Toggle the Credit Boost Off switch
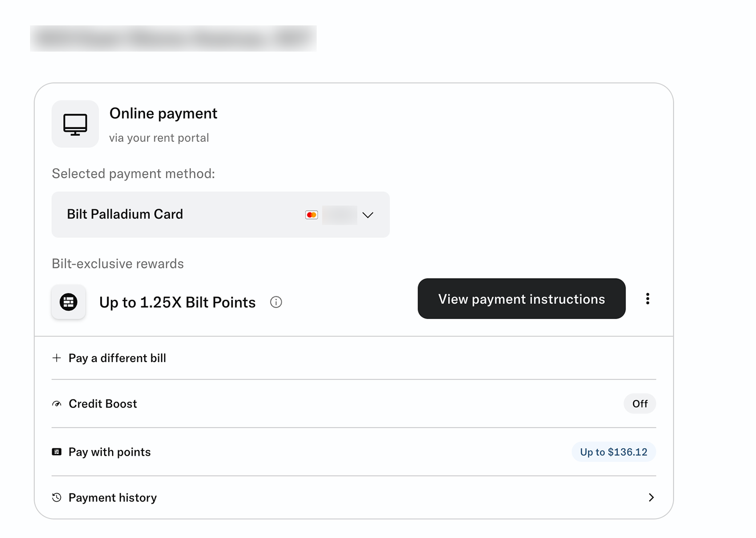756x538 pixels. [x=640, y=404]
